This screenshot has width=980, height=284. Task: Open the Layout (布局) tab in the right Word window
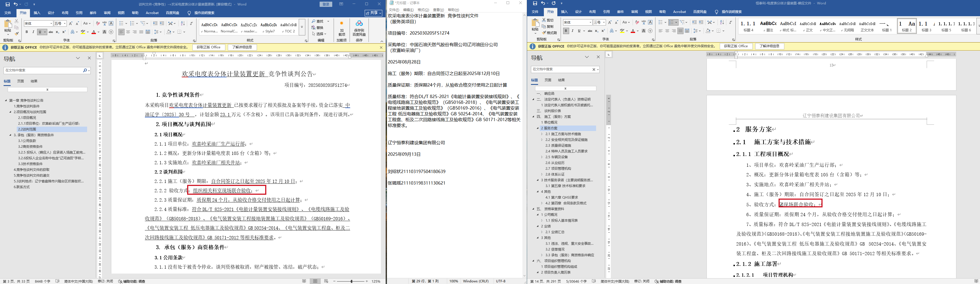click(x=592, y=12)
